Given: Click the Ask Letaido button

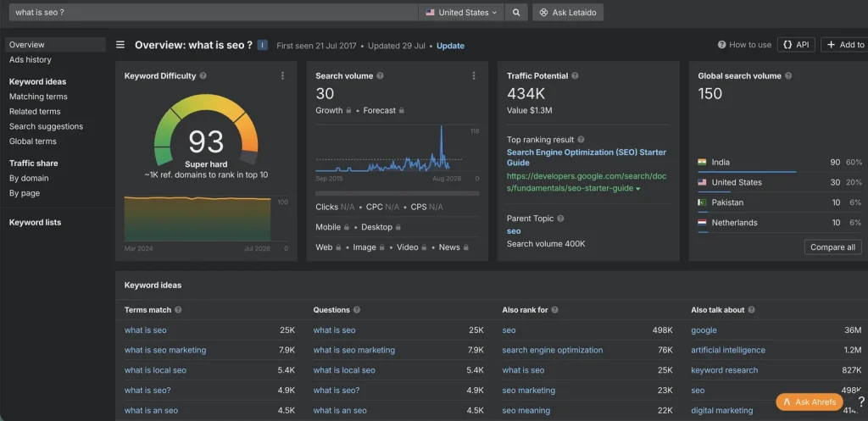Looking at the screenshot, I should (x=568, y=12).
